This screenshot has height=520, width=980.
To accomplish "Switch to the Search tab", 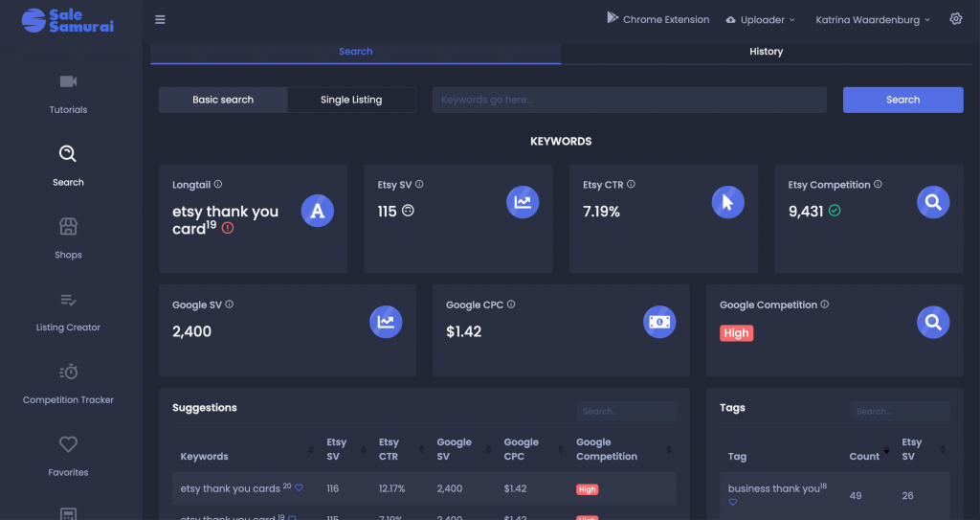I will [x=356, y=52].
